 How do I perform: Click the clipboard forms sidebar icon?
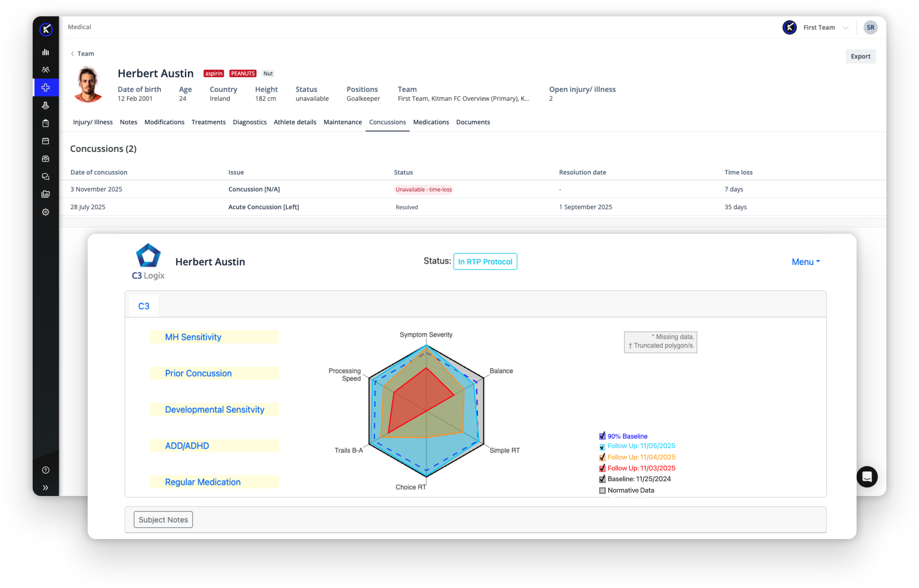coord(45,123)
